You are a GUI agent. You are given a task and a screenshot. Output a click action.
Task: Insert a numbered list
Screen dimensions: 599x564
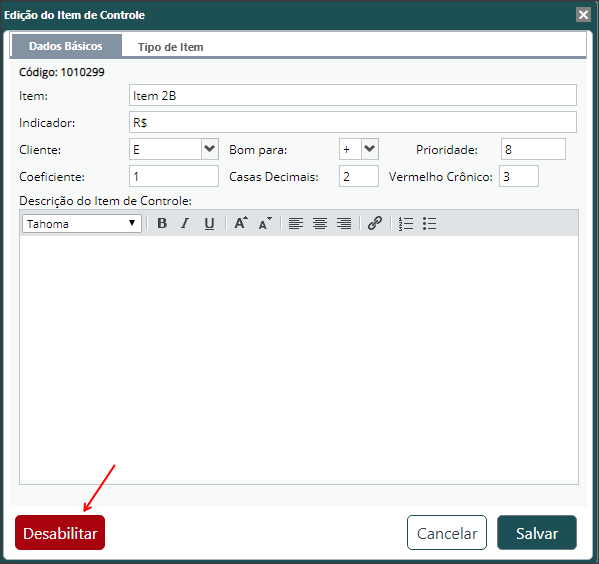(x=406, y=223)
